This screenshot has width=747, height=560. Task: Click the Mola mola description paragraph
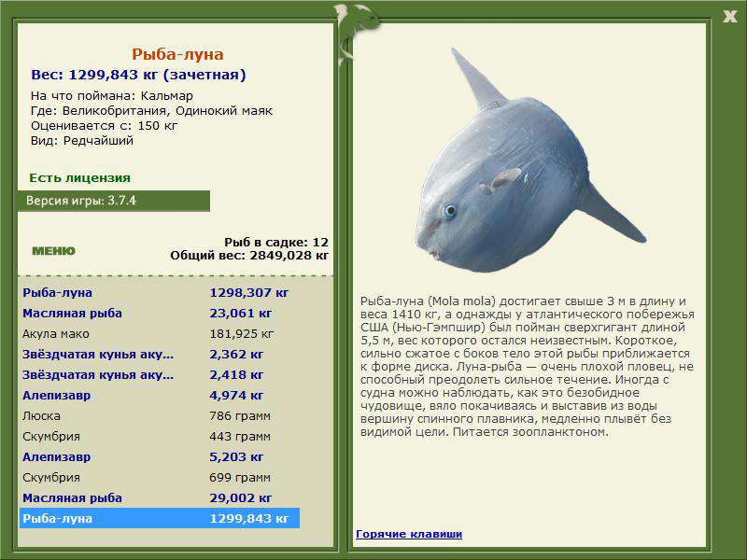[x=527, y=366]
